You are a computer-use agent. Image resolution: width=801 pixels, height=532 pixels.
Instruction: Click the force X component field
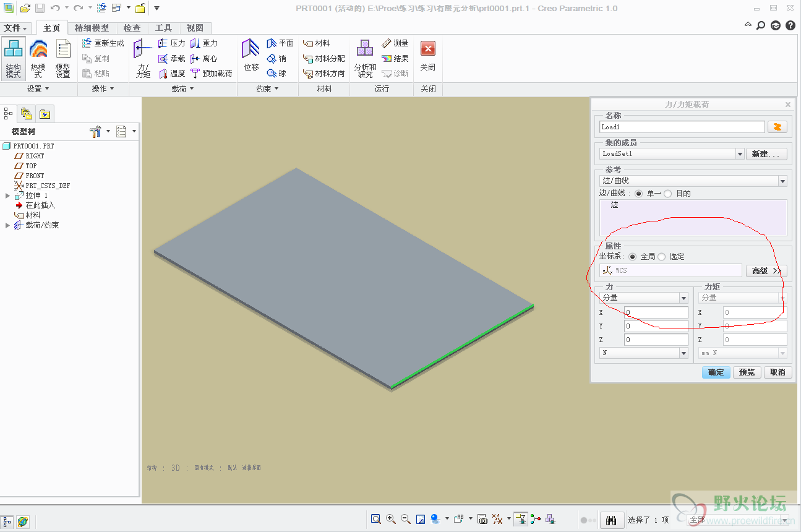pos(656,312)
